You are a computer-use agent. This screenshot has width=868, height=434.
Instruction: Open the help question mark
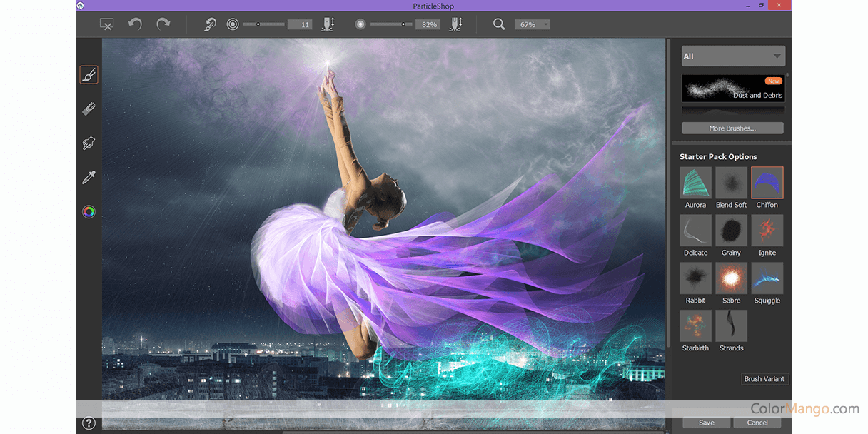click(x=89, y=423)
